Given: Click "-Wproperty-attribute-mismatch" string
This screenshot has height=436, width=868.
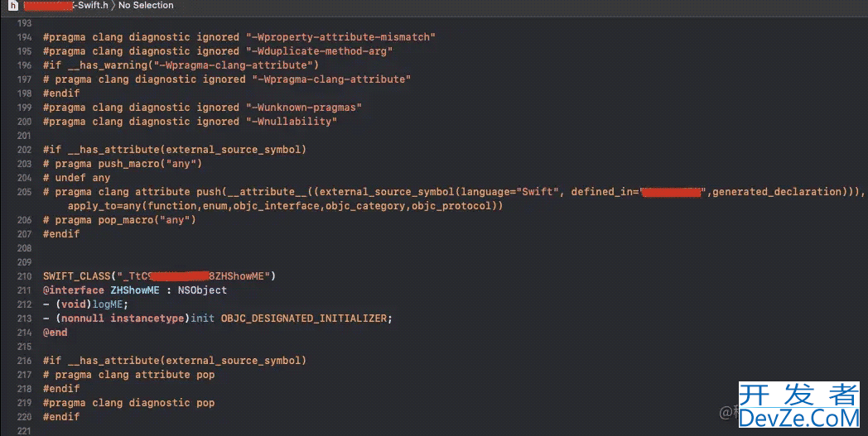Looking at the screenshot, I should point(340,37).
